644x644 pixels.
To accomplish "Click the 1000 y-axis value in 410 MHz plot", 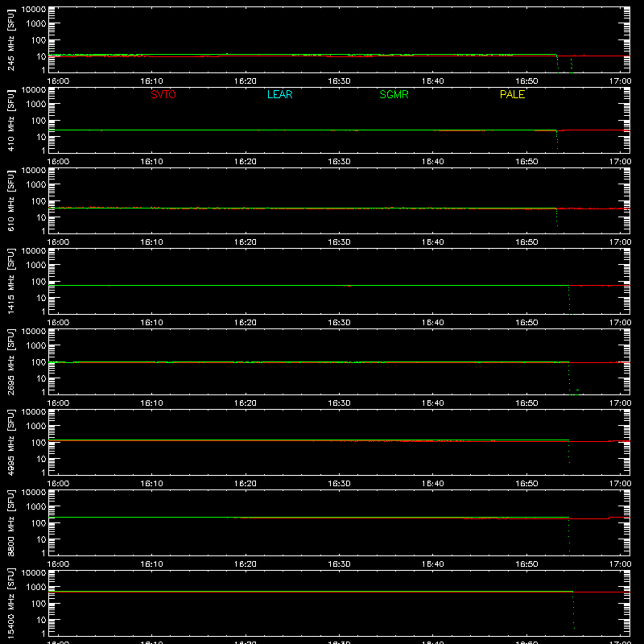I will point(36,104).
